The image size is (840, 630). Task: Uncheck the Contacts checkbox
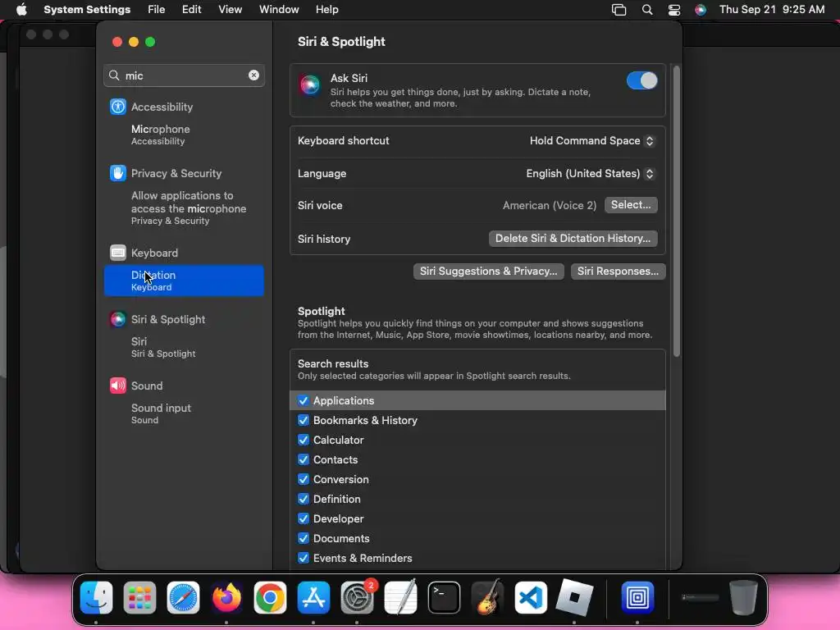pyautogui.click(x=304, y=459)
